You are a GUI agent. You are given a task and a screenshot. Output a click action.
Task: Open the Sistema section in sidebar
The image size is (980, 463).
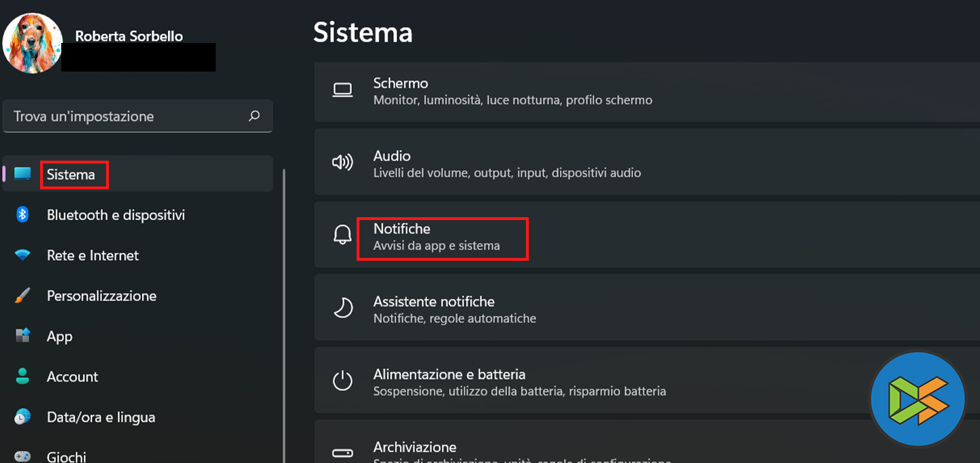click(71, 175)
